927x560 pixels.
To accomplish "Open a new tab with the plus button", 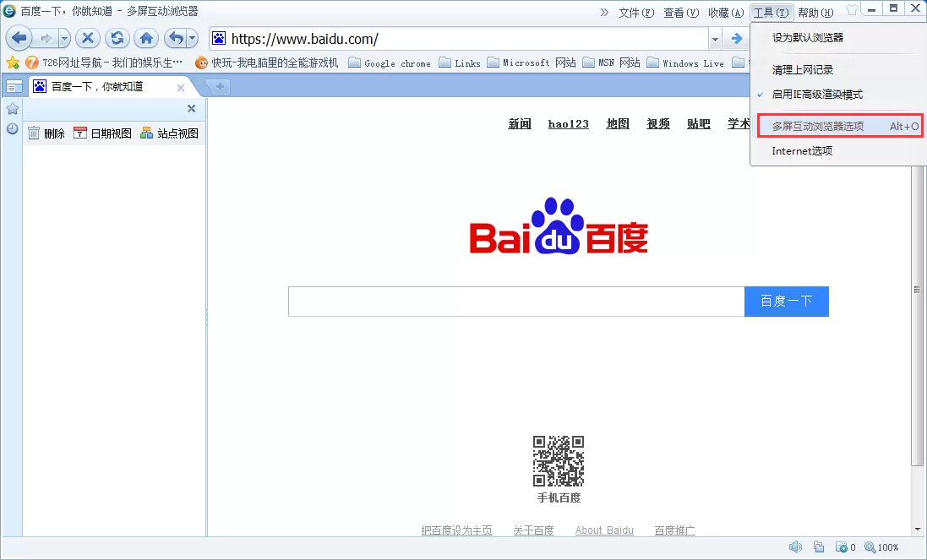I will click(x=220, y=87).
